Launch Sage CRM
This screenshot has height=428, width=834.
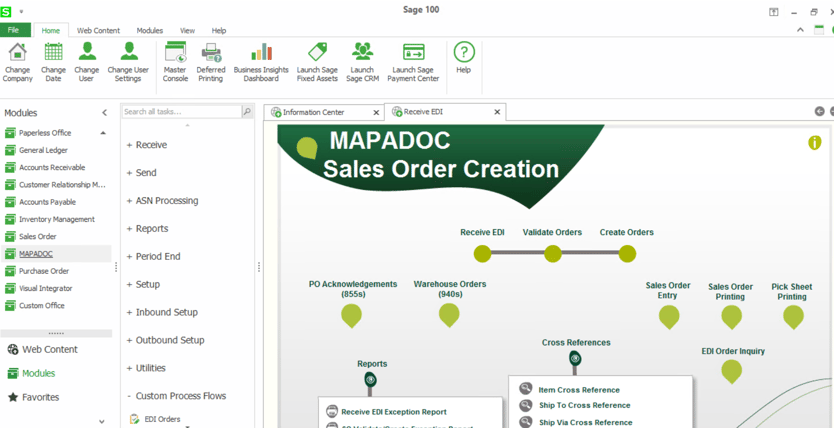[x=362, y=62]
